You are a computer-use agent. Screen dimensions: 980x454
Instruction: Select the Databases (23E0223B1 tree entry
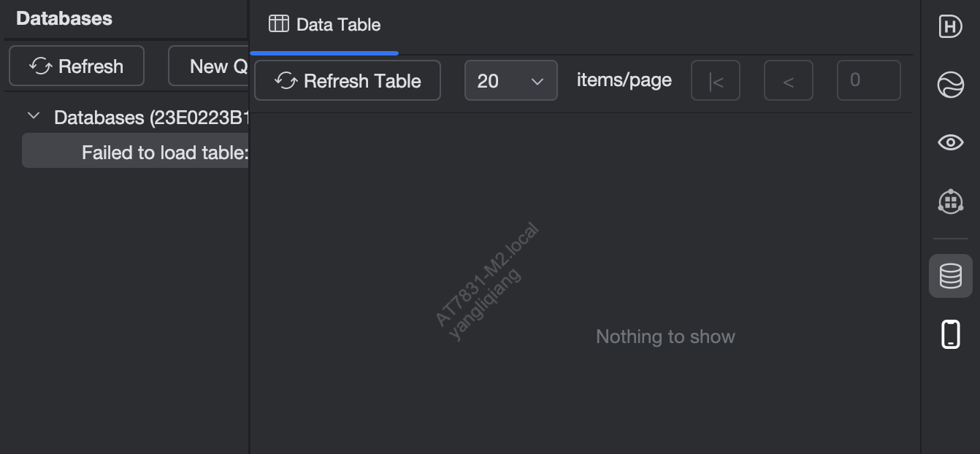click(151, 118)
